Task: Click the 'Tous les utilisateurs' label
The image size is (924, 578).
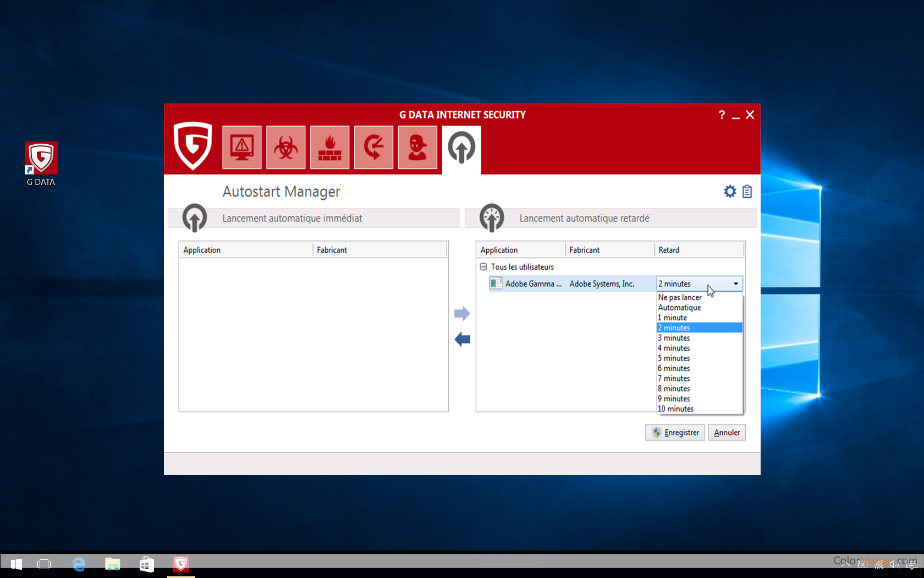Action: pos(522,267)
